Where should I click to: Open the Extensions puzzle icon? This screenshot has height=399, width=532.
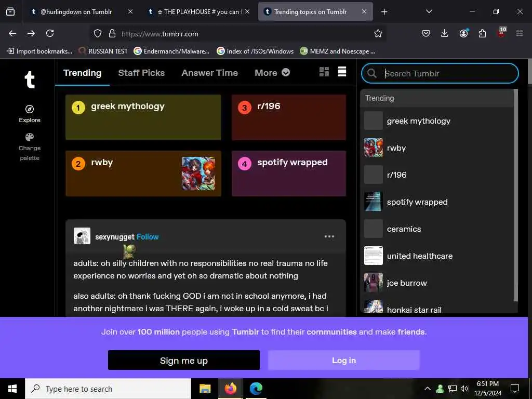coord(482,33)
